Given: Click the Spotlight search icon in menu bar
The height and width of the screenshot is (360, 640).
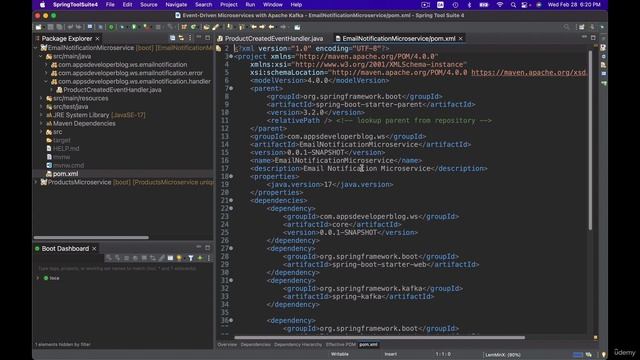Looking at the screenshot, I should pyautogui.click(x=513, y=5).
